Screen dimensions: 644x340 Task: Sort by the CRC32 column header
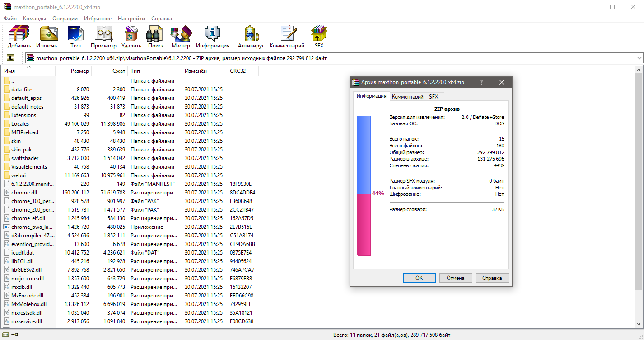243,71
